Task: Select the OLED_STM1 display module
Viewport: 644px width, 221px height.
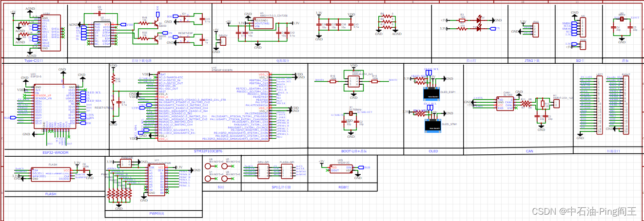Action: click(431, 125)
